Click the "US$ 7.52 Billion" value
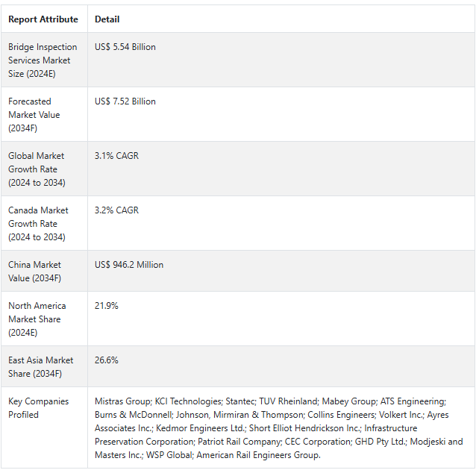 coord(125,101)
